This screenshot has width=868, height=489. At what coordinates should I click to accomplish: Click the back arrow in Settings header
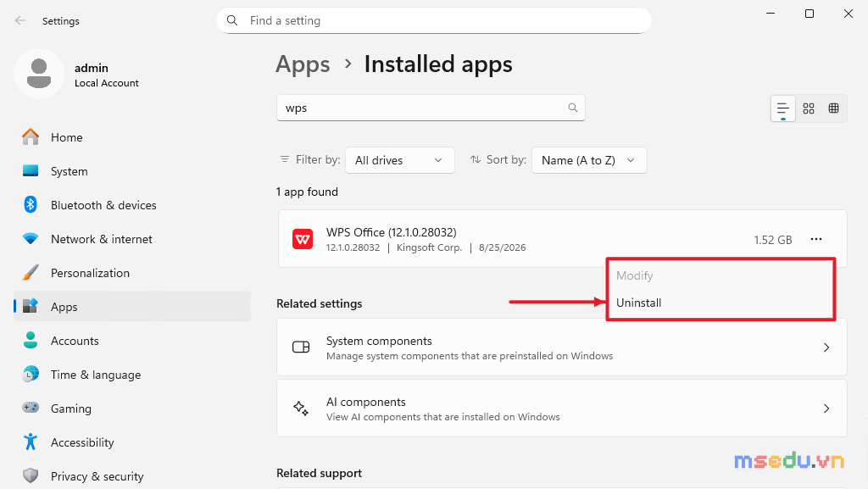(20, 20)
